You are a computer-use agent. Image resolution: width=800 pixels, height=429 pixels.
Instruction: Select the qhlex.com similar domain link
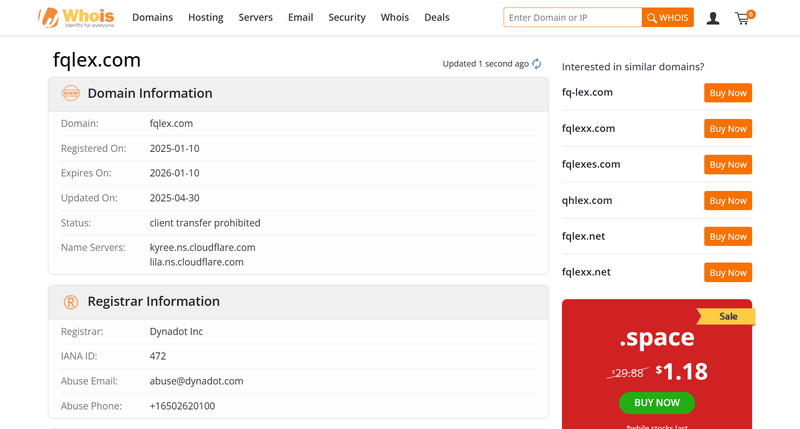point(587,200)
